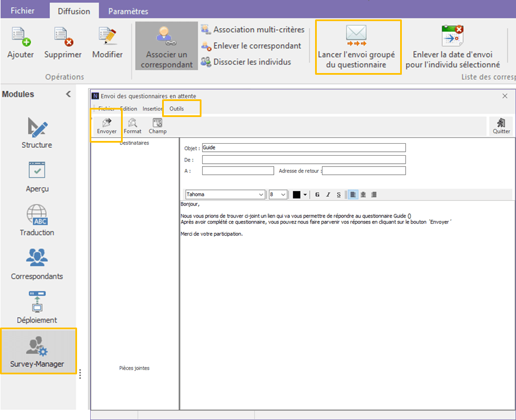Open the Traduction module
Image resolution: width=516 pixels, height=420 pixels.
point(37,221)
